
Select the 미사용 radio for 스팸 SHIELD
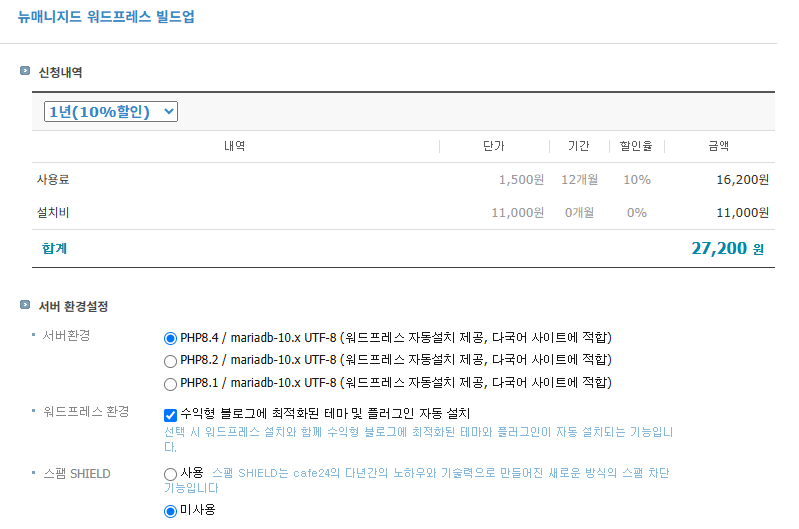coord(170,511)
